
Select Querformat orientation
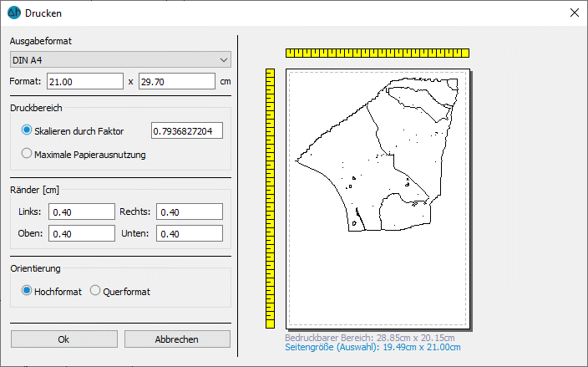click(x=95, y=290)
